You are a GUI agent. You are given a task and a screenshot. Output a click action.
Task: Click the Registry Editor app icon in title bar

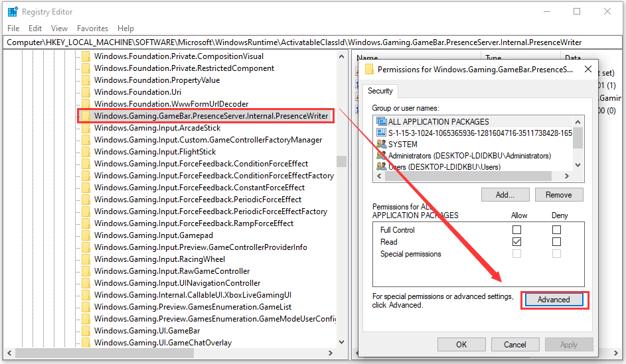pyautogui.click(x=13, y=12)
